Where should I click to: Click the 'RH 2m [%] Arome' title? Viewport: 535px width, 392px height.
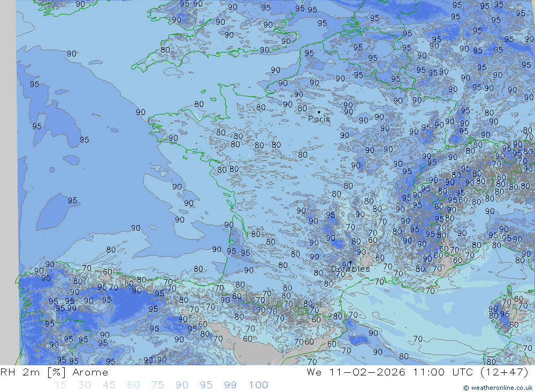point(54,372)
